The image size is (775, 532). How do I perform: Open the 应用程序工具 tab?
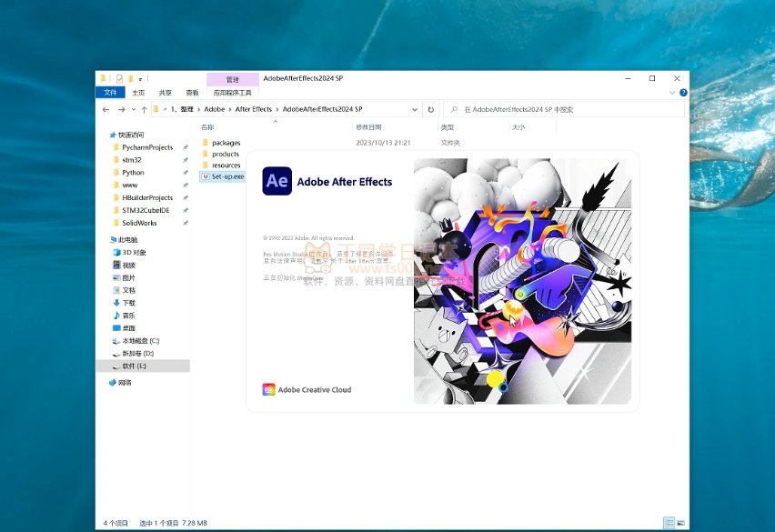click(232, 92)
